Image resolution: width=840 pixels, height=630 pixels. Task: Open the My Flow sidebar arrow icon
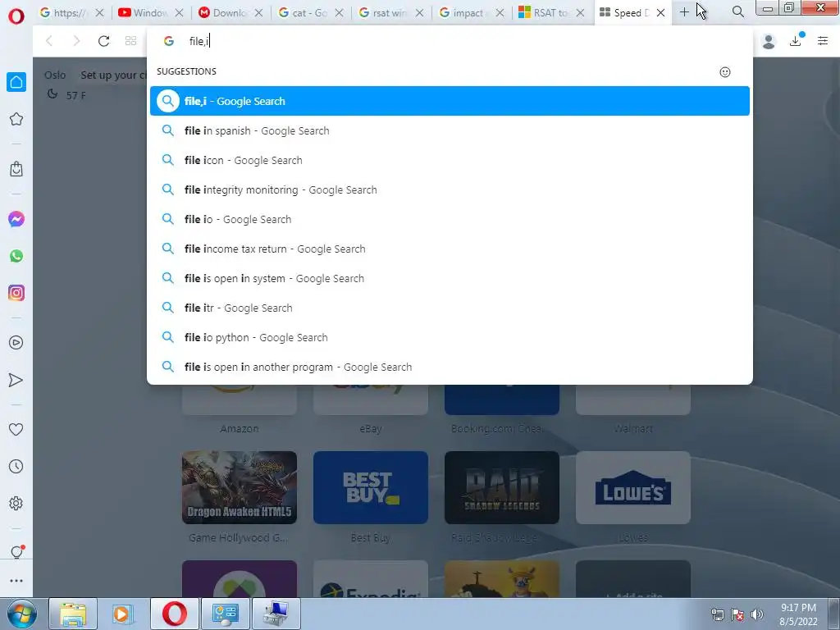point(16,380)
